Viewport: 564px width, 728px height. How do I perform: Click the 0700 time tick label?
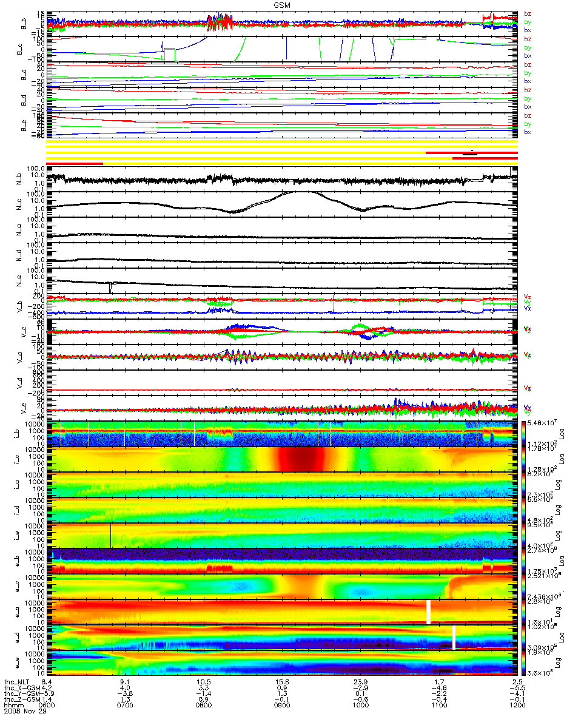(124, 705)
